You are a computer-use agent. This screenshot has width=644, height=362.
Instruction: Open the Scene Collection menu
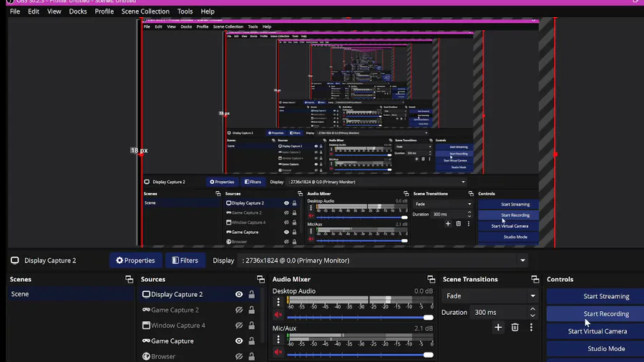tap(145, 11)
